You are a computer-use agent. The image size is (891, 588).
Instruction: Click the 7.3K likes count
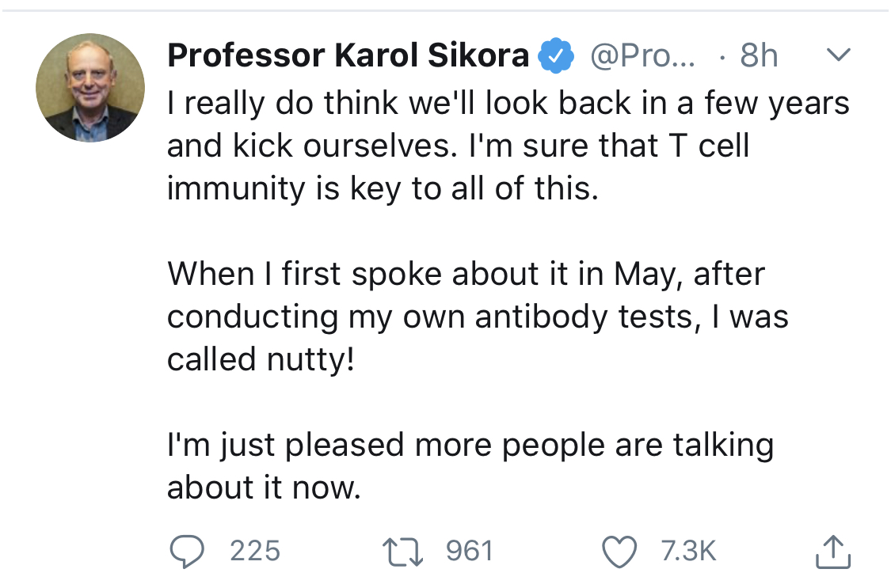[x=688, y=551]
